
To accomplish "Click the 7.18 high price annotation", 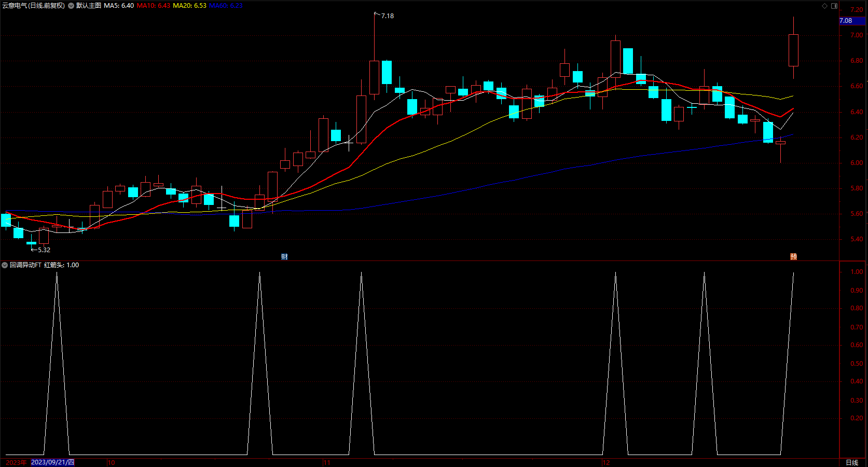I will [x=388, y=16].
